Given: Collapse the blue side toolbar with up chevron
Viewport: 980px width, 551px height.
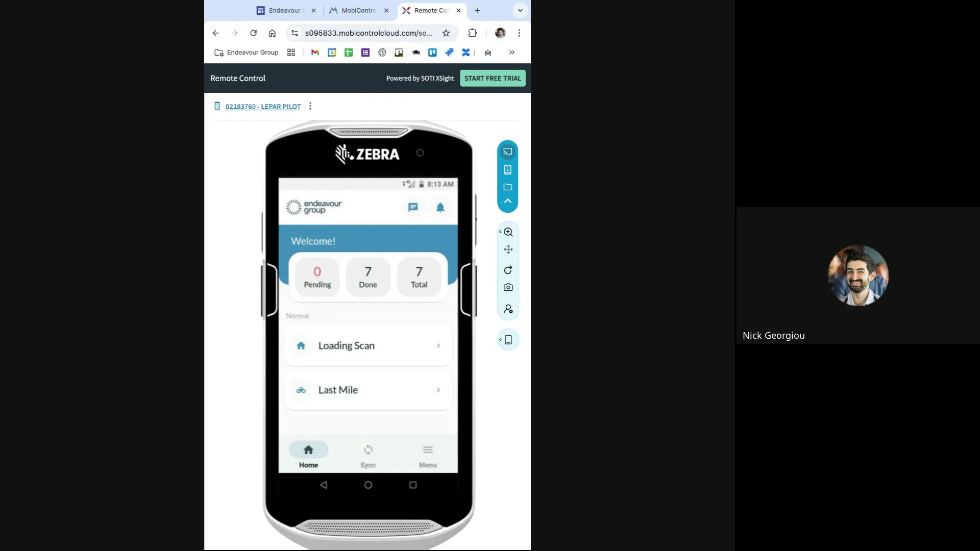Looking at the screenshot, I should pyautogui.click(x=508, y=201).
